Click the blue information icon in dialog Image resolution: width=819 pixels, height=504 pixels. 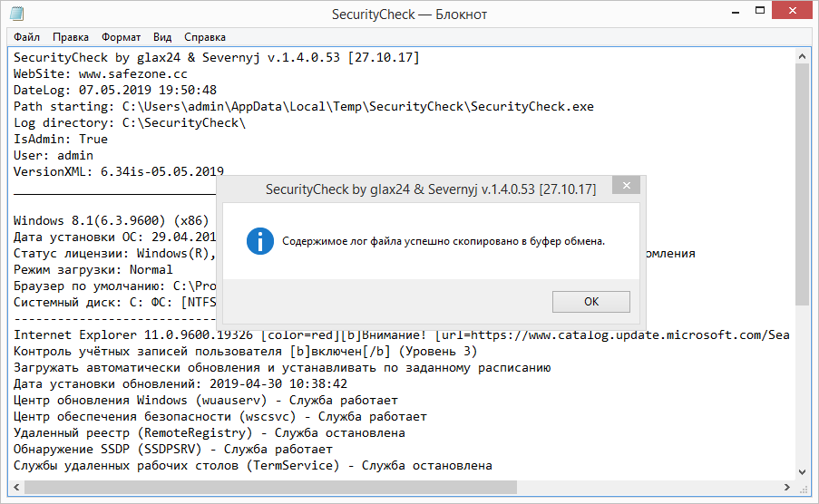[x=261, y=241]
